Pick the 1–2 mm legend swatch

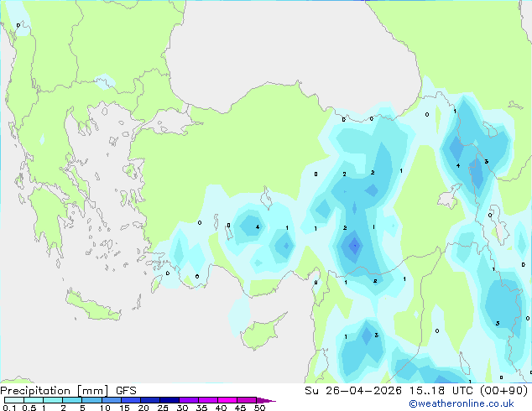tap(53, 400)
